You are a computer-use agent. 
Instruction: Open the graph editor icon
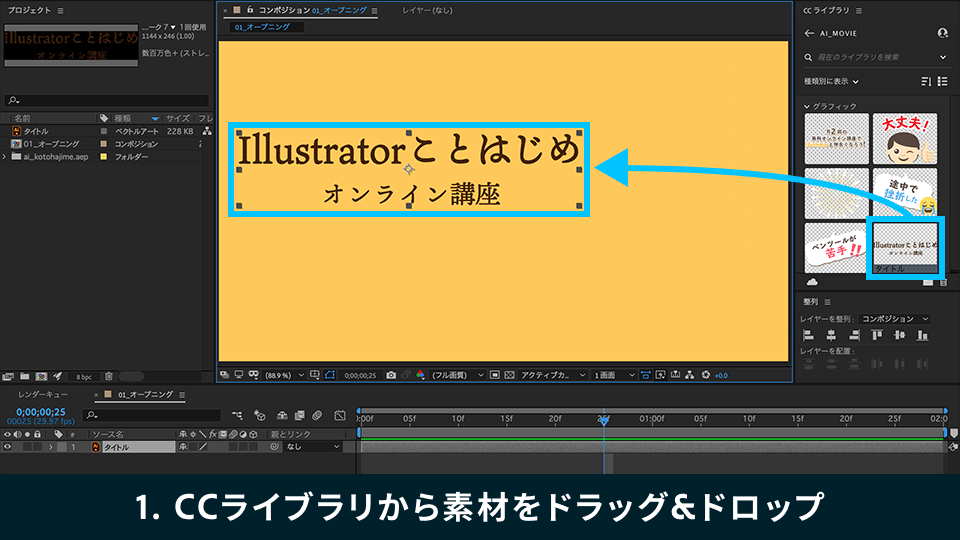[x=340, y=415]
